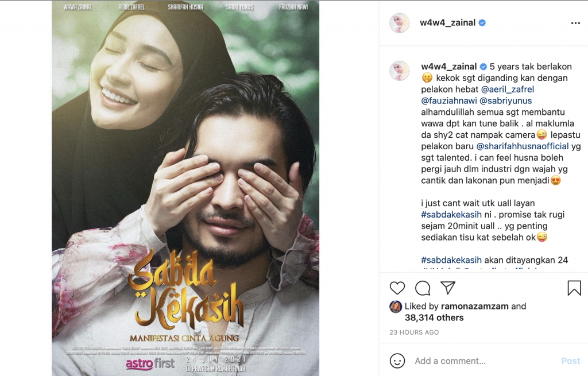588x376 pixels.
Task: Open the @aeril_zafrel mention
Action: 508,89
